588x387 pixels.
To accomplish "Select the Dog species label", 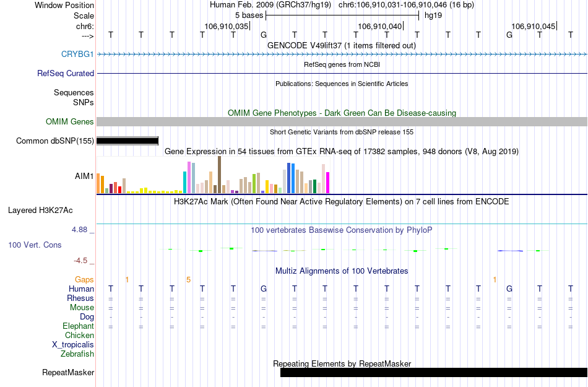I will coord(87,317).
